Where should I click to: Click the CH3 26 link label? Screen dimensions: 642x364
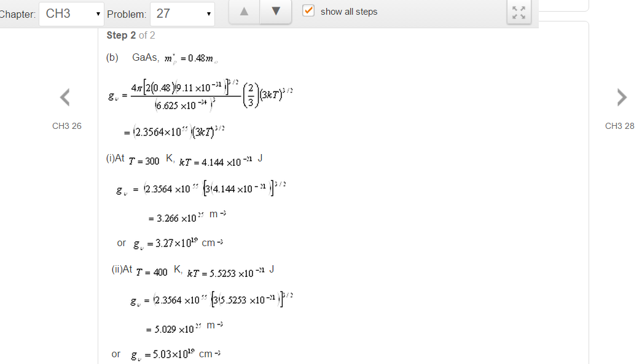pos(67,126)
